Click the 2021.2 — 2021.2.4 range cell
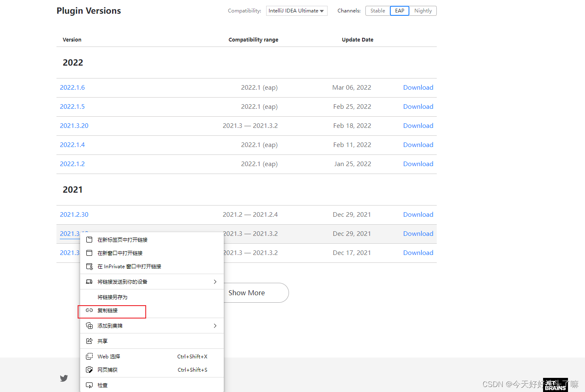Image resolution: width=585 pixels, height=392 pixels. [250, 214]
